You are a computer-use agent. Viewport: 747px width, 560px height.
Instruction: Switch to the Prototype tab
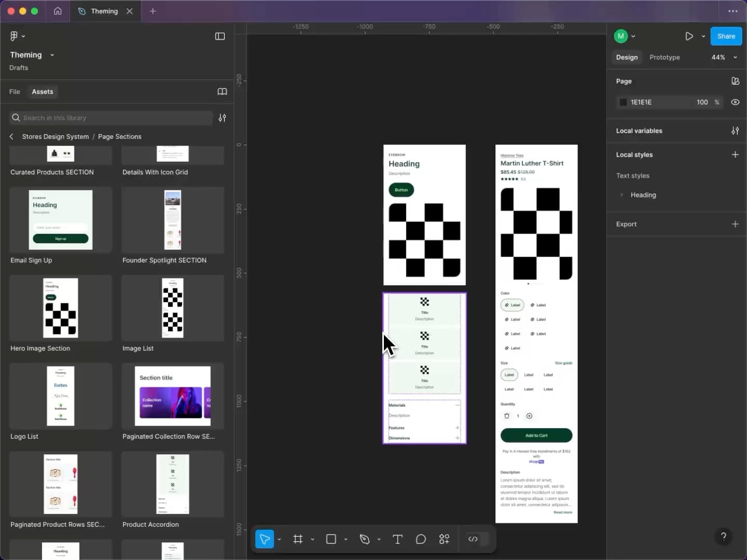[664, 58]
